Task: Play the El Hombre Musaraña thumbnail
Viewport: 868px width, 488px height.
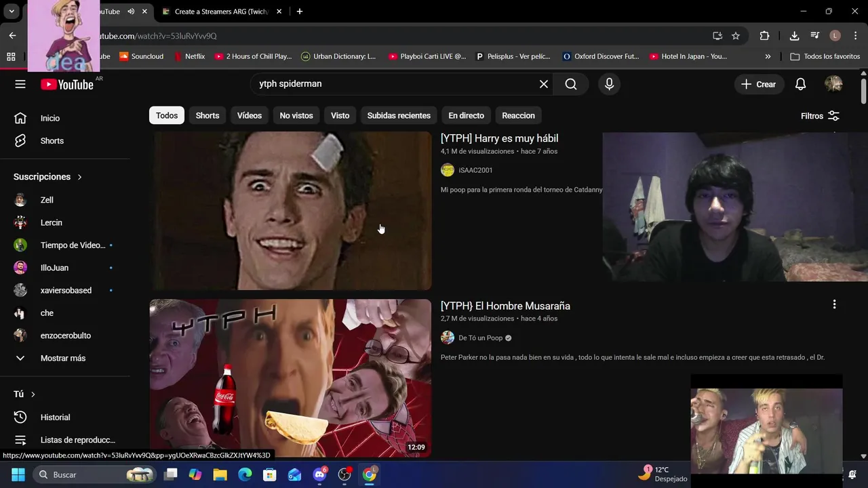Action: [x=290, y=378]
